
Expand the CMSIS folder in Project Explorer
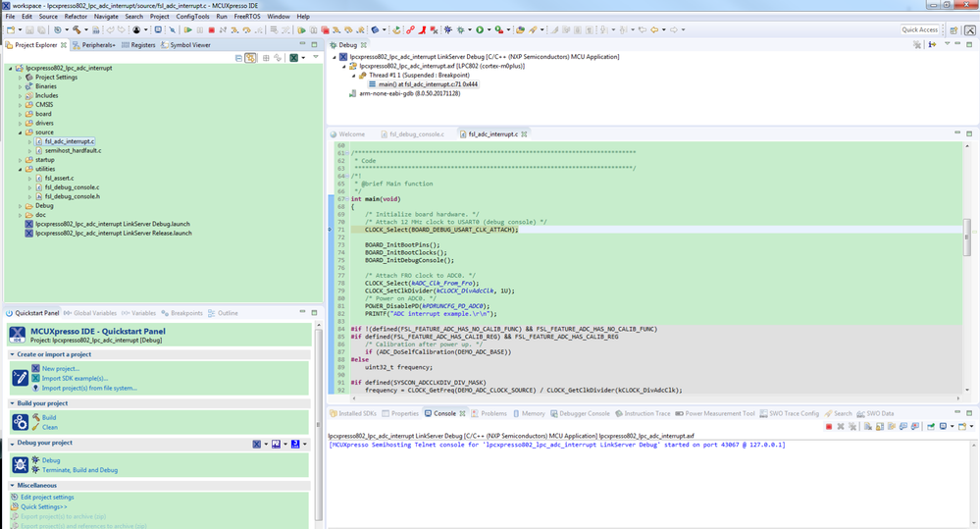[20, 105]
